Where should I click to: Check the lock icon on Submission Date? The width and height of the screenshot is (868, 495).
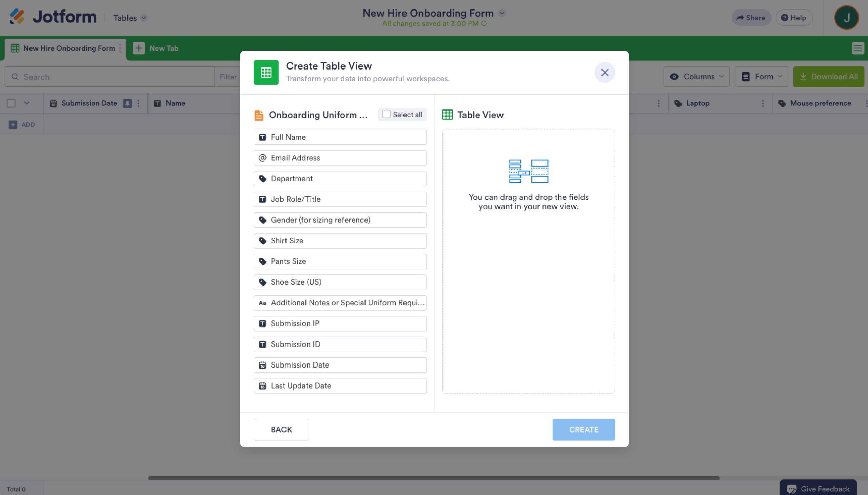coord(127,103)
